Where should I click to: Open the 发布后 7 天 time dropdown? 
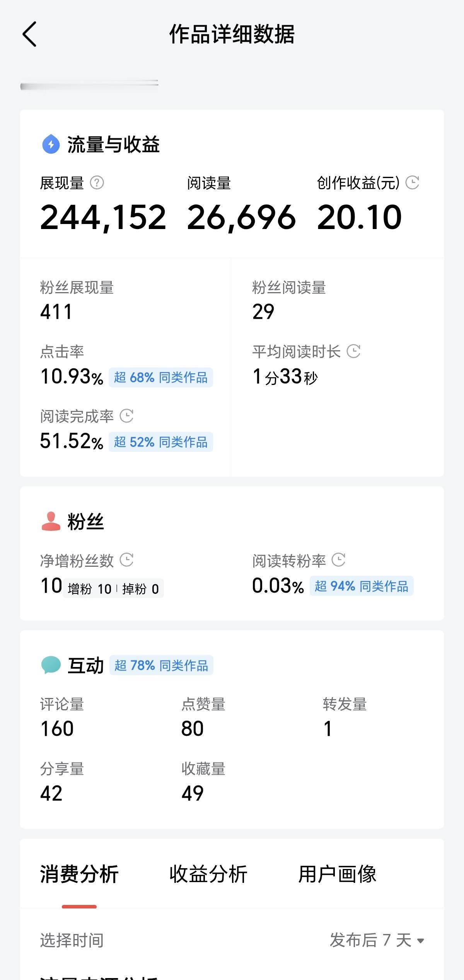tap(377, 940)
